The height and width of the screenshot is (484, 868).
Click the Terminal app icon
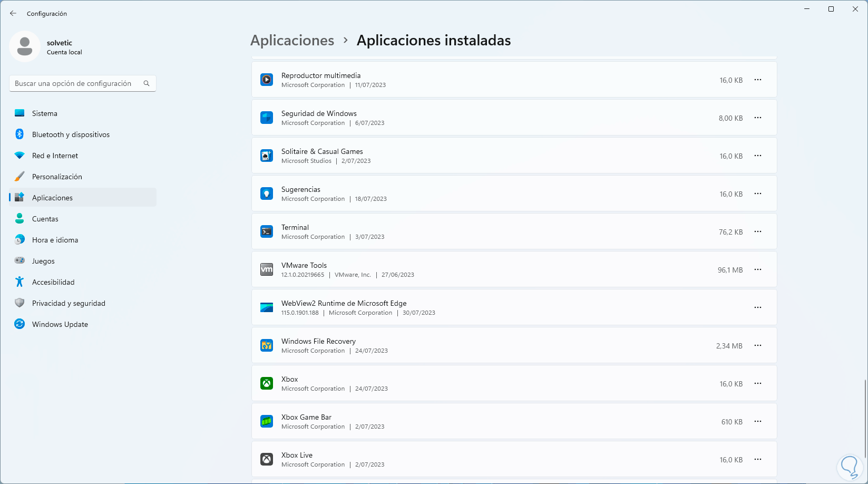pos(267,231)
